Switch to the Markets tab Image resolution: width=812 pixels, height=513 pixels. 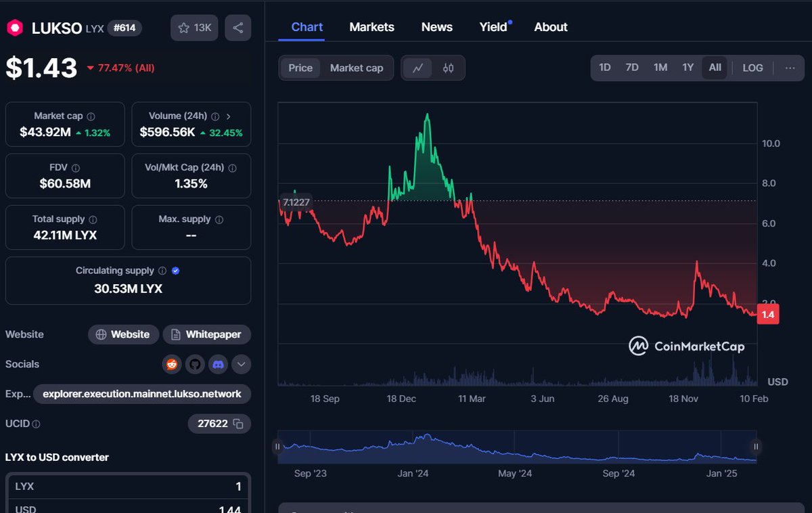coord(371,27)
